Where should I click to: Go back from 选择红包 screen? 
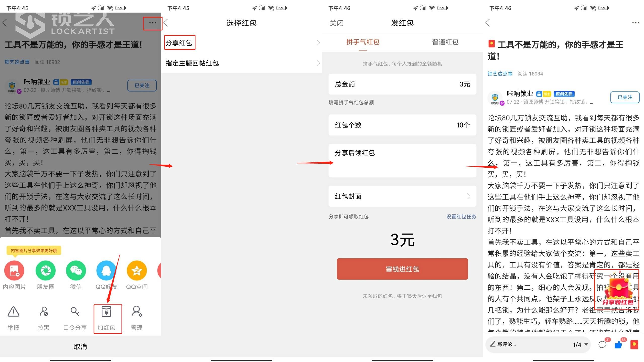pos(166,23)
